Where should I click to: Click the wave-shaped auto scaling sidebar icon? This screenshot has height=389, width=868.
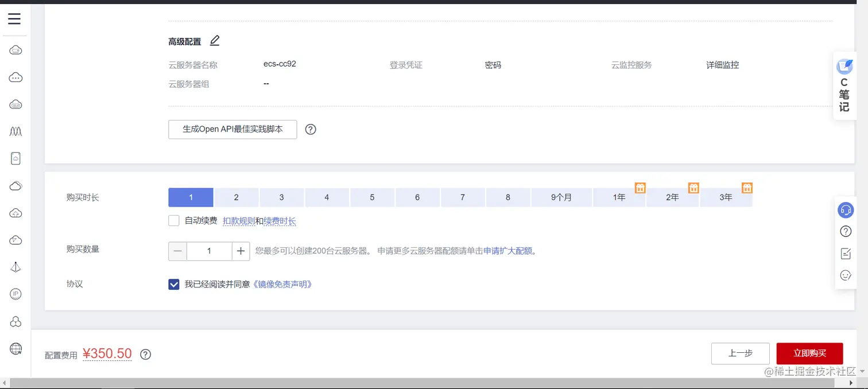point(15,131)
